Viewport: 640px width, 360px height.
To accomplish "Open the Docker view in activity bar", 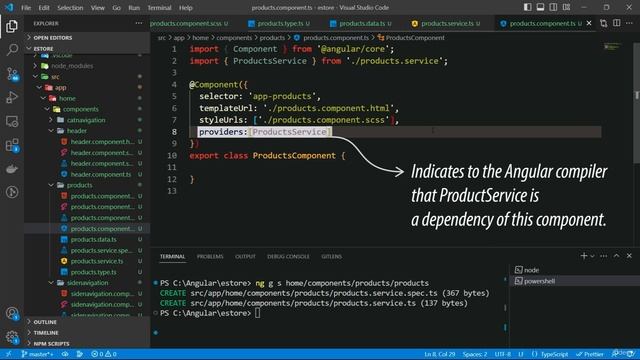I will click(x=12, y=169).
